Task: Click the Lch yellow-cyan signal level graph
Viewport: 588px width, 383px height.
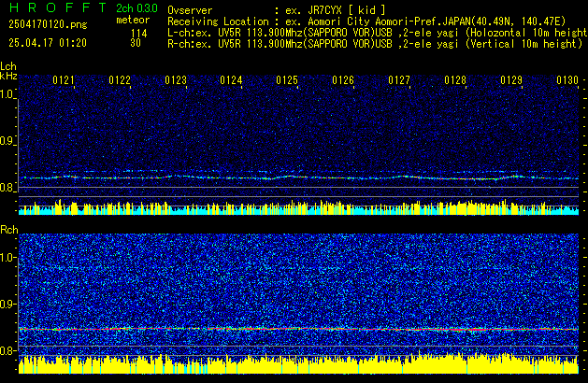Action: tap(298, 207)
